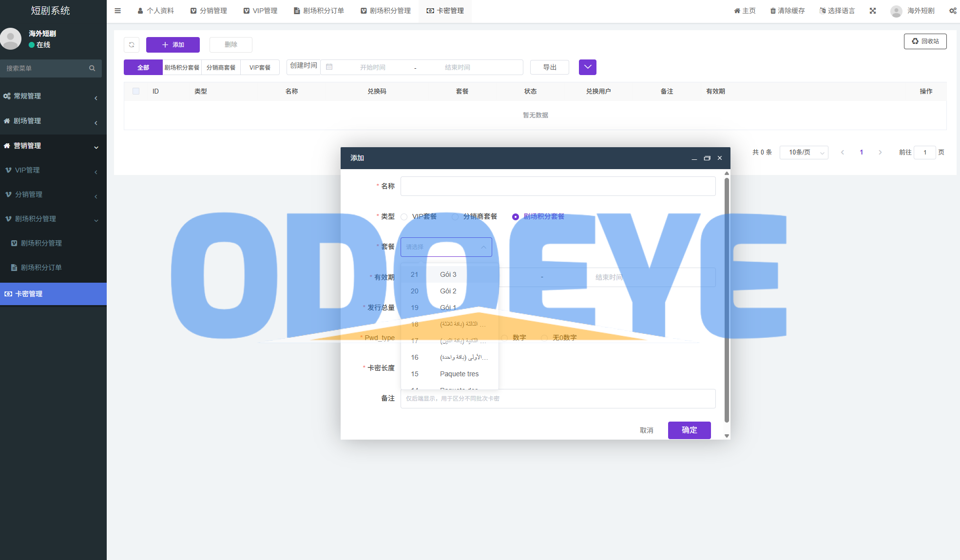
Task: Click the 名称 name input field
Action: click(x=557, y=186)
